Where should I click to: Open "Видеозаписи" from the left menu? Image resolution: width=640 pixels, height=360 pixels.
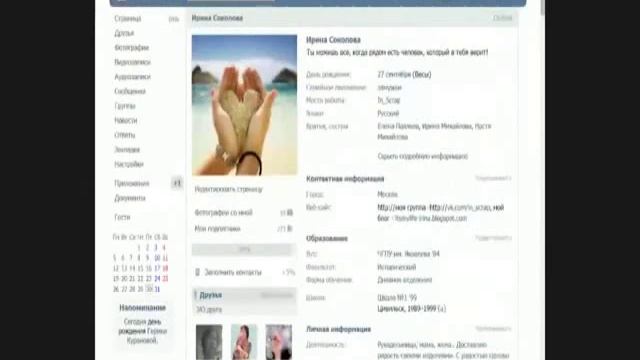(x=132, y=62)
